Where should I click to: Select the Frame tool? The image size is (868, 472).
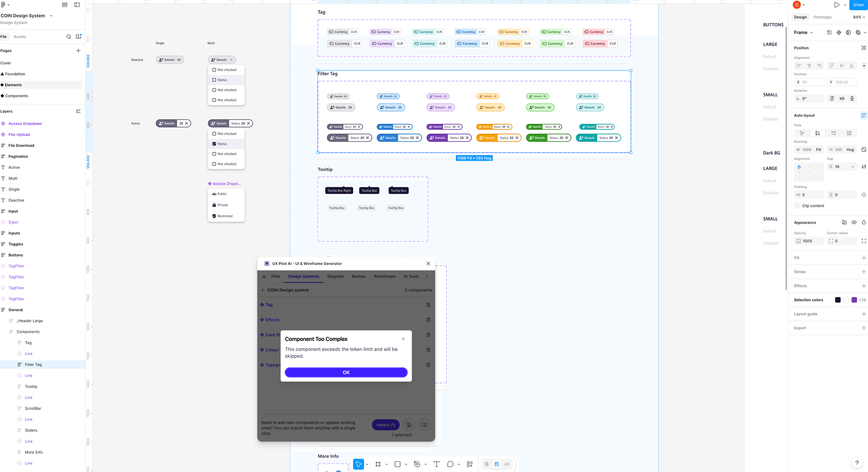[x=378, y=464]
